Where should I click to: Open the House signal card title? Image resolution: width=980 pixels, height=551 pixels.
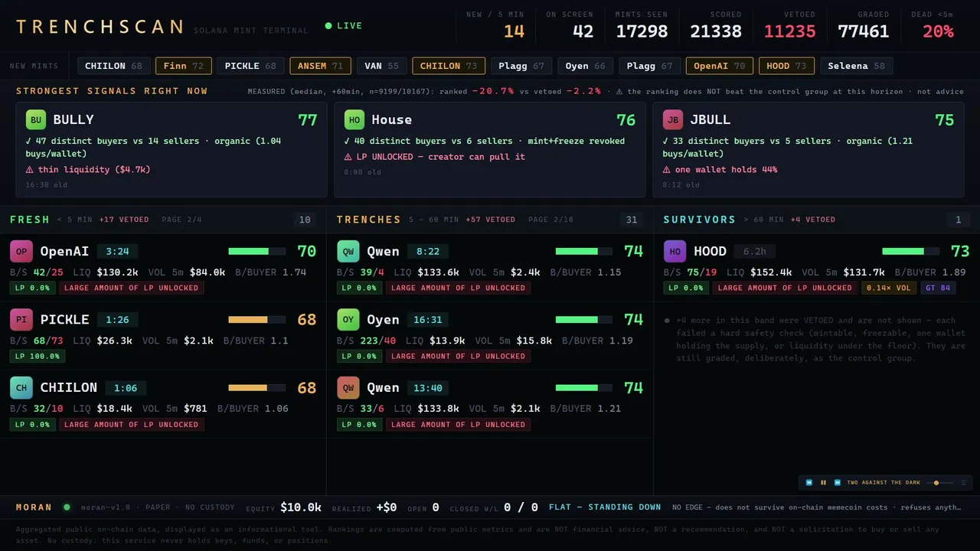pos(392,119)
